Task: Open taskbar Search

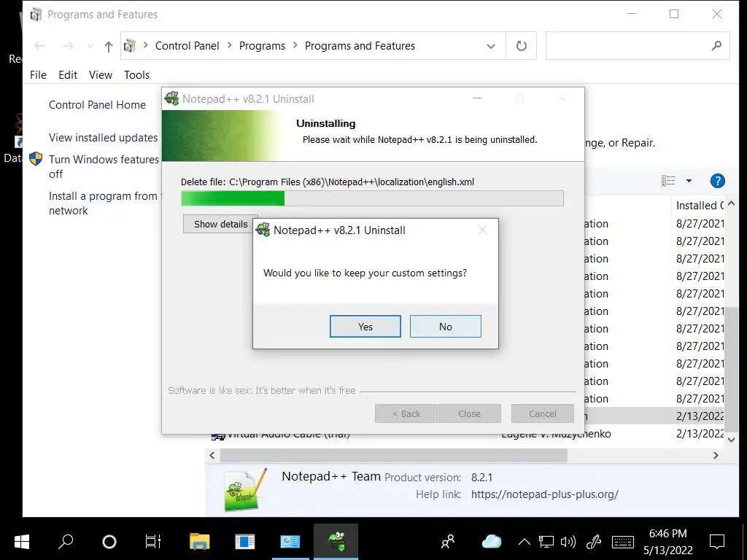Action: point(66,542)
